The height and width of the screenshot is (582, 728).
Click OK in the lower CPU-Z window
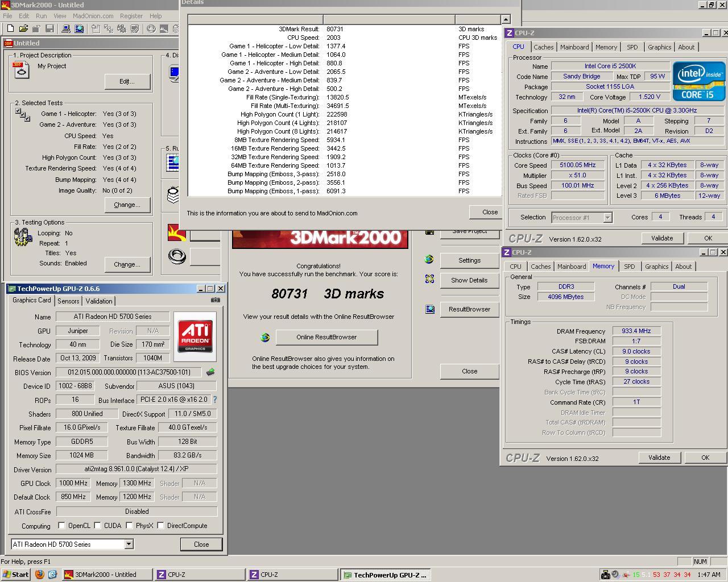click(x=705, y=458)
